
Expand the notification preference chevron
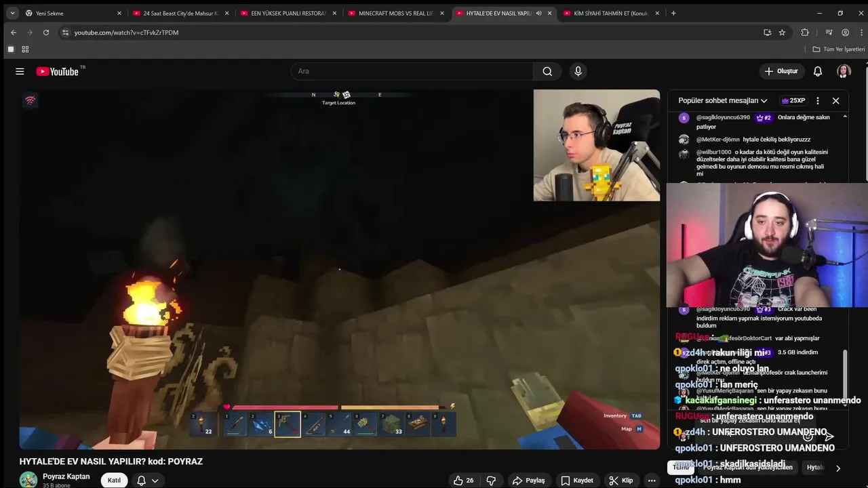[x=155, y=481]
